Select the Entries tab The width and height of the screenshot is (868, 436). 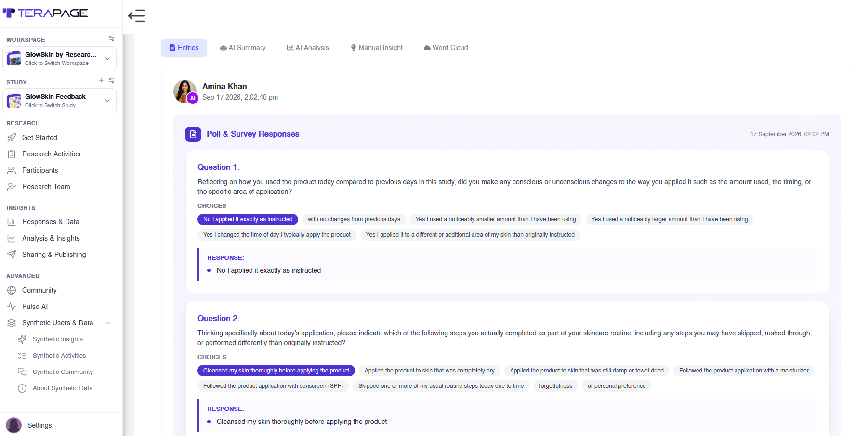[184, 48]
